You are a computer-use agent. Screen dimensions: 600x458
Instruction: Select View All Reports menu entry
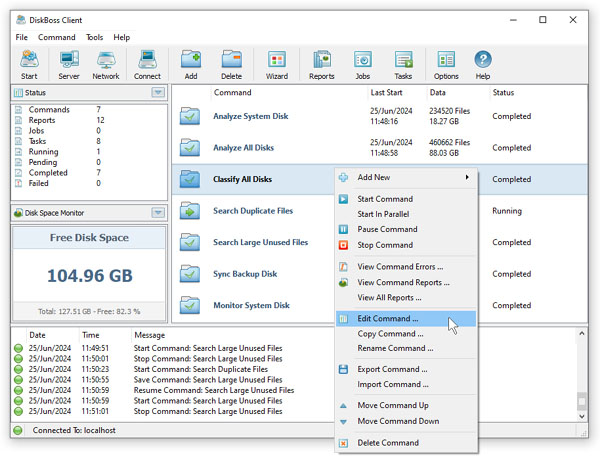click(406, 298)
